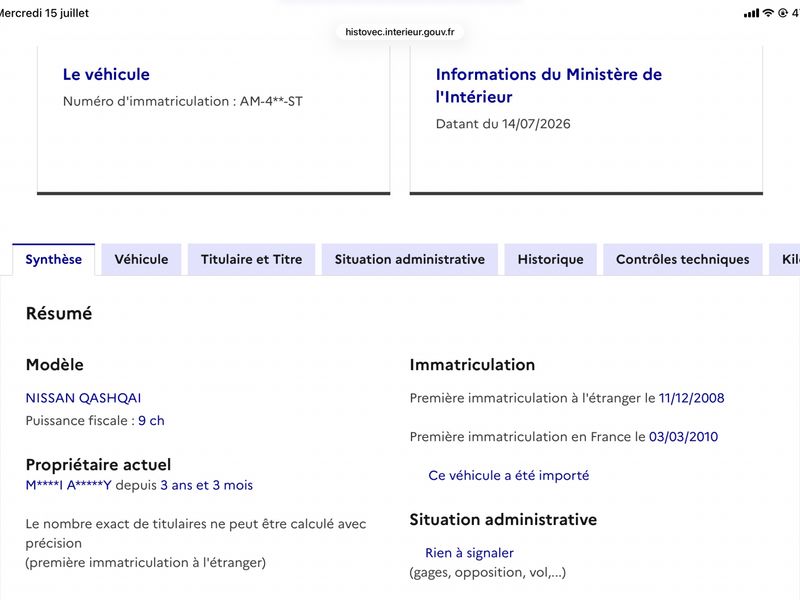
Task: Tap the orientation lock status icon
Action: coord(783,13)
